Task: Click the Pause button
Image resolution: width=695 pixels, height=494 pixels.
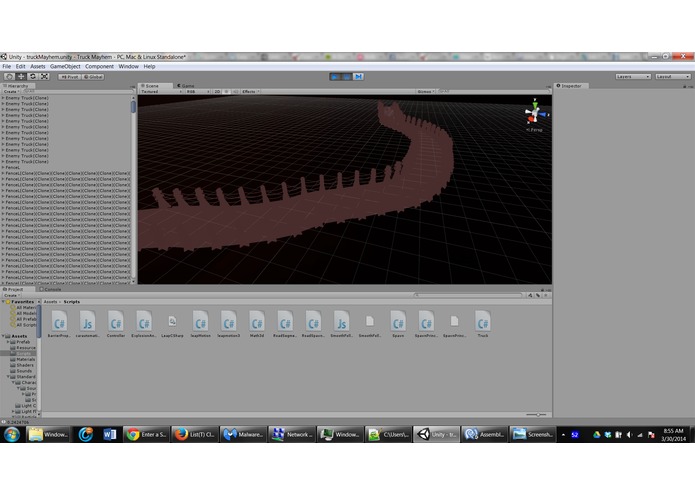Action: pos(347,77)
